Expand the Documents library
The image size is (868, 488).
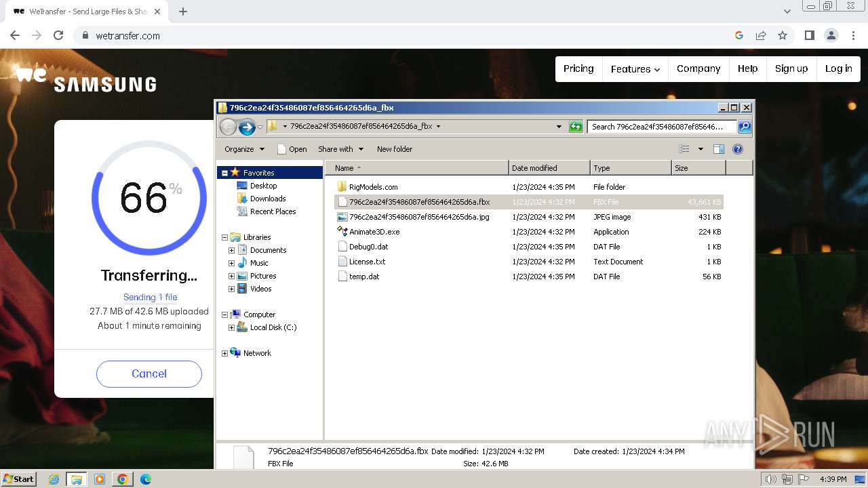[231, 250]
